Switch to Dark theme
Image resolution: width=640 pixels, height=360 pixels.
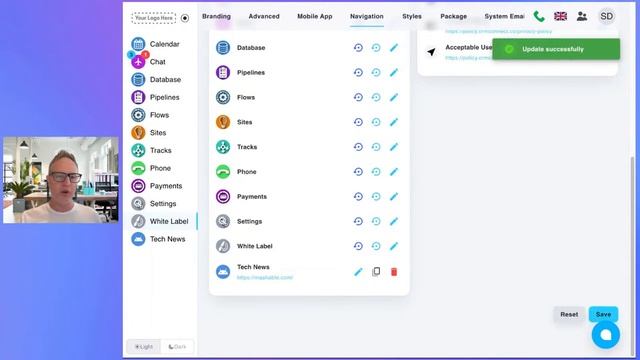tap(177, 347)
